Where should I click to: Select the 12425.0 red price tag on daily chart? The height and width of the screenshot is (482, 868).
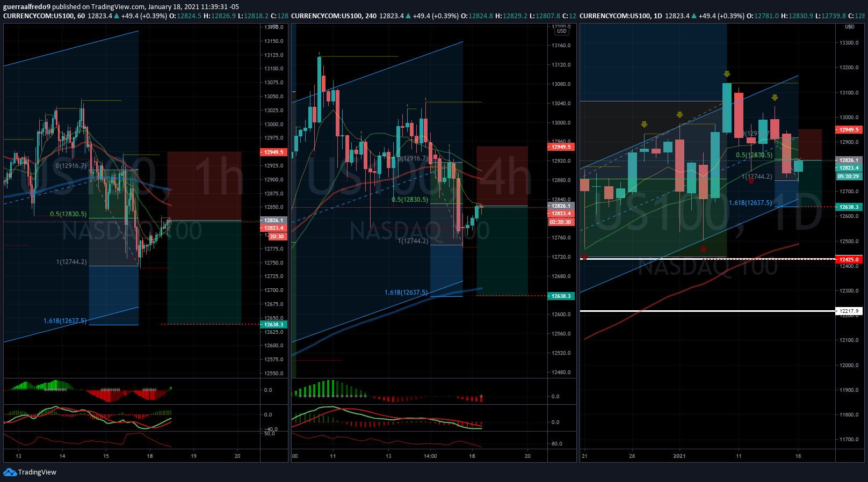coord(849,260)
